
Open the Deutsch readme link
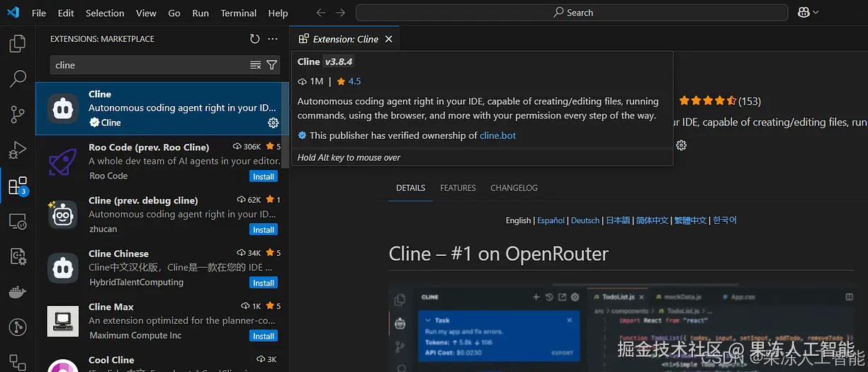pos(585,220)
